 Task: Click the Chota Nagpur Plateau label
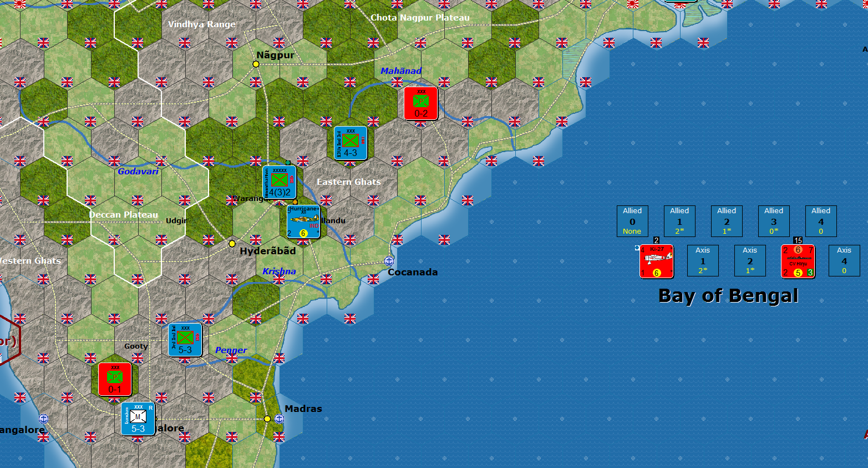tap(420, 18)
